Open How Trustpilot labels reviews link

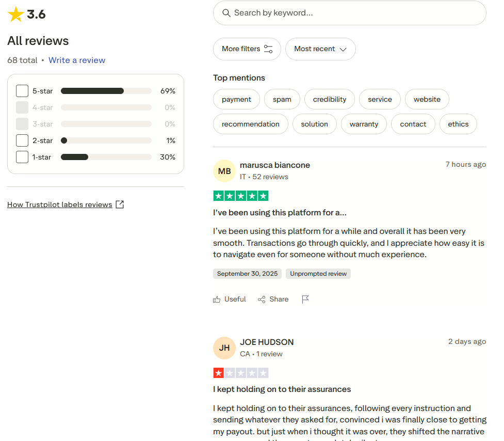[60, 204]
